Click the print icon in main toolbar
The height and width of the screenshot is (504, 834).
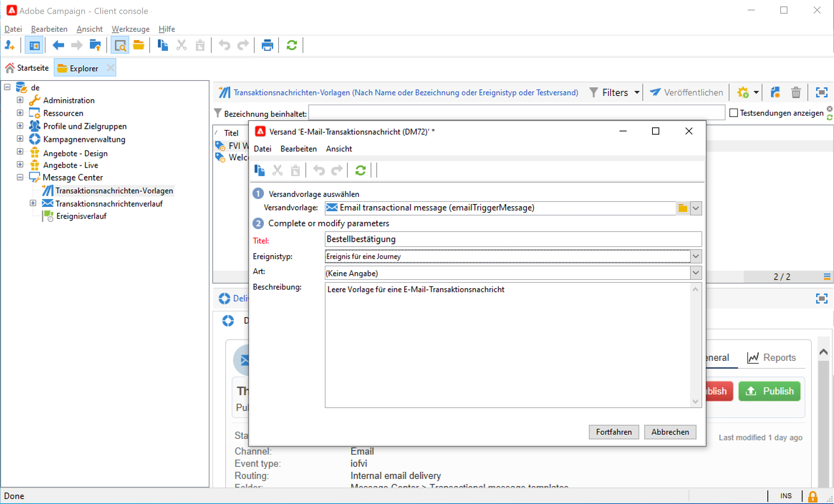click(x=267, y=45)
